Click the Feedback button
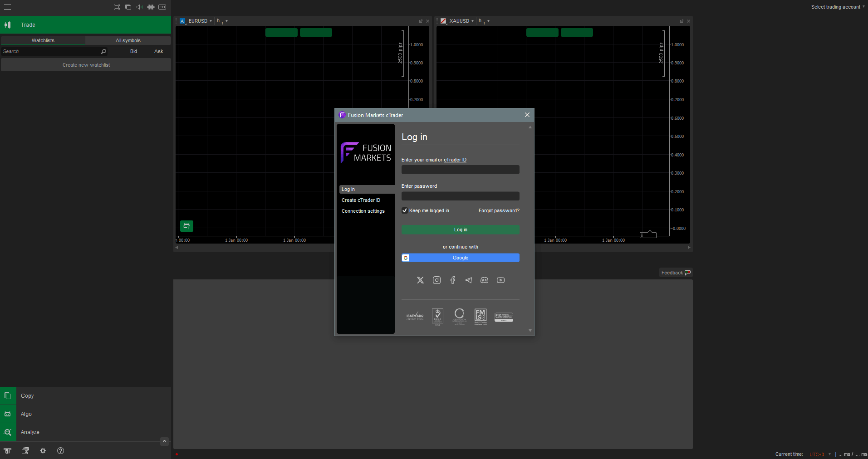Viewport: 868px width, 459px height. [676, 273]
